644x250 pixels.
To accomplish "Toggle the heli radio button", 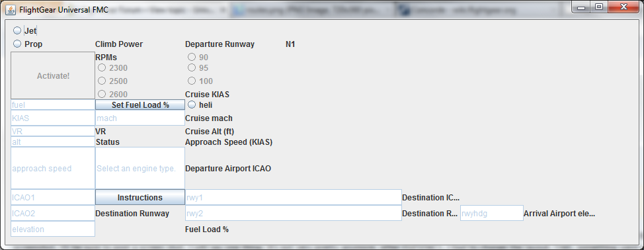I will pyautogui.click(x=191, y=104).
